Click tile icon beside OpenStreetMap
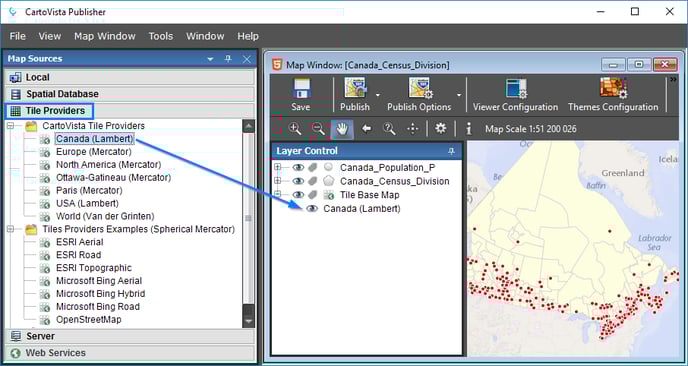688x366 pixels. [45, 320]
